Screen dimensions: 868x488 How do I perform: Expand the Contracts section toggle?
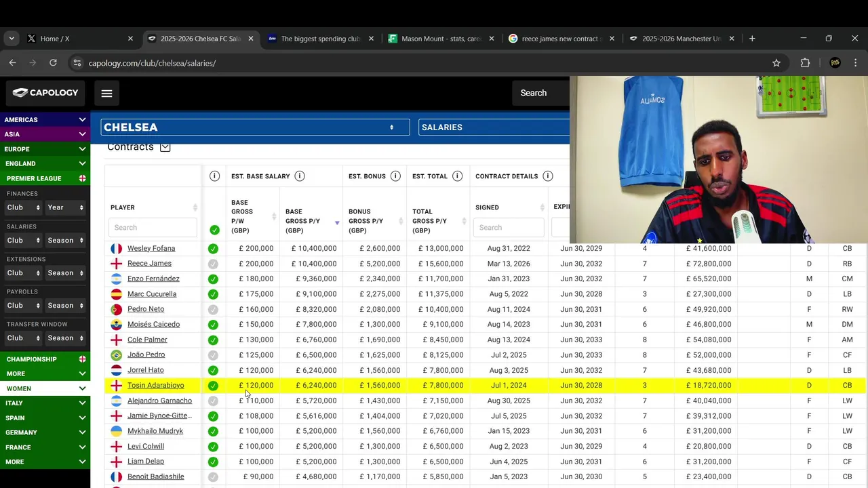165,147
